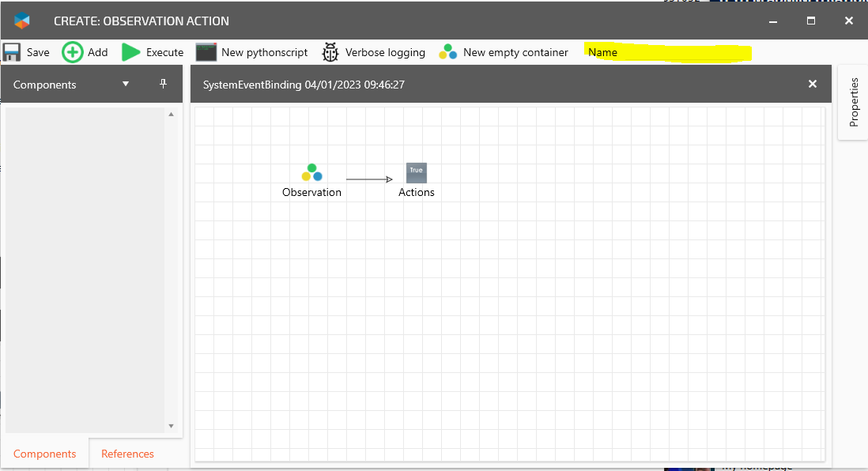Click the Components list scroll-down arrow
This screenshot has height=471, width=868.
tap(171, 426)
